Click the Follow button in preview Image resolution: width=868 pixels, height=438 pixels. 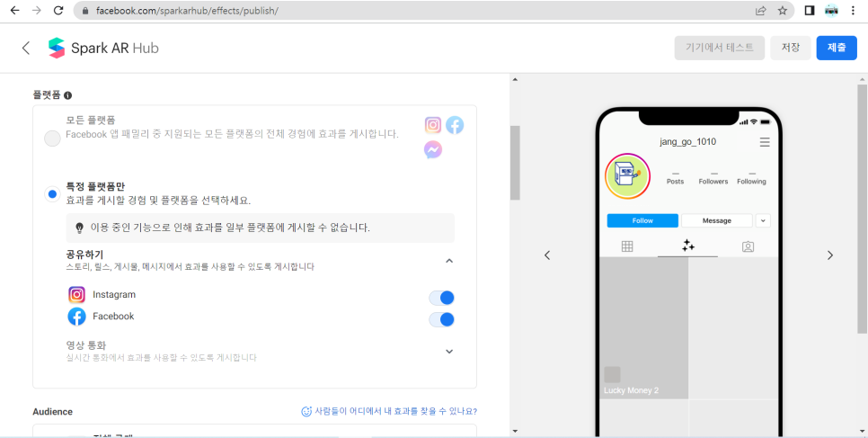pyautogui.click(x=642, y=220)
